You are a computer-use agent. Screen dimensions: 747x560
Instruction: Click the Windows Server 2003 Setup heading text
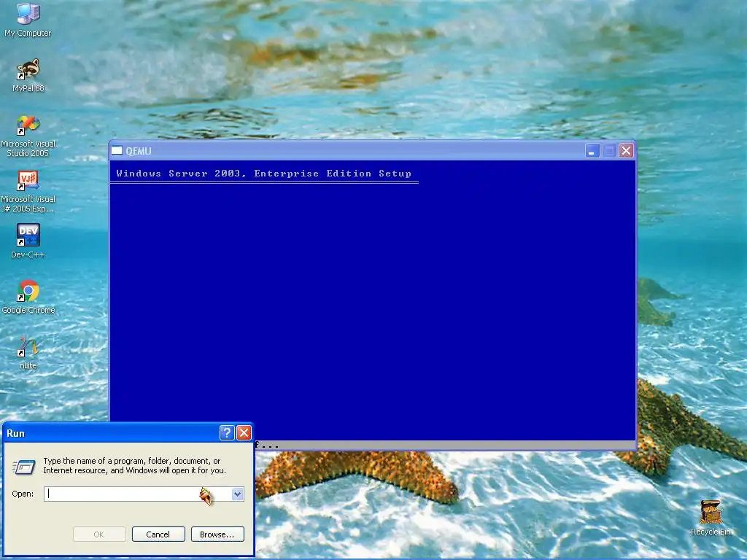264,174
